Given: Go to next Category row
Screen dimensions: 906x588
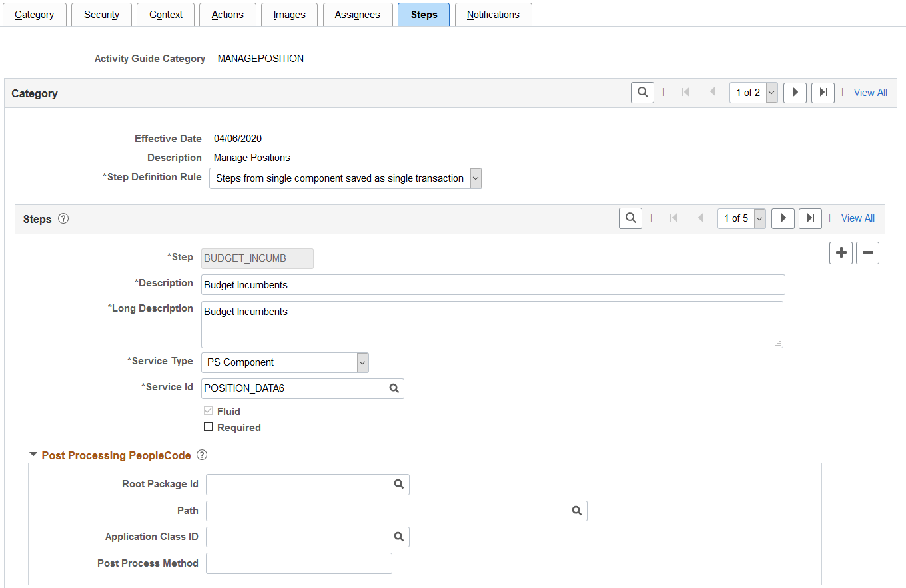Looking at the screenshot, I should (x=795, y=93).
